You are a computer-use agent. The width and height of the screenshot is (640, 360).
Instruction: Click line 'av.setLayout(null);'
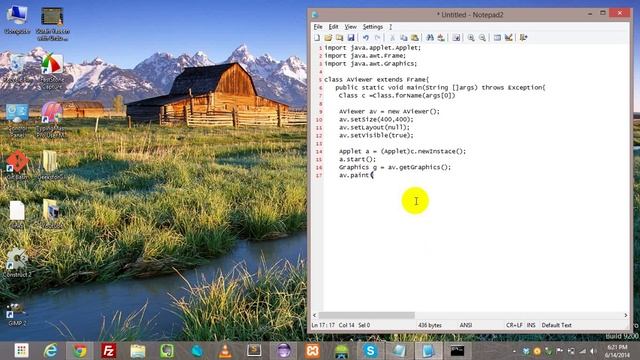point(374,127)
